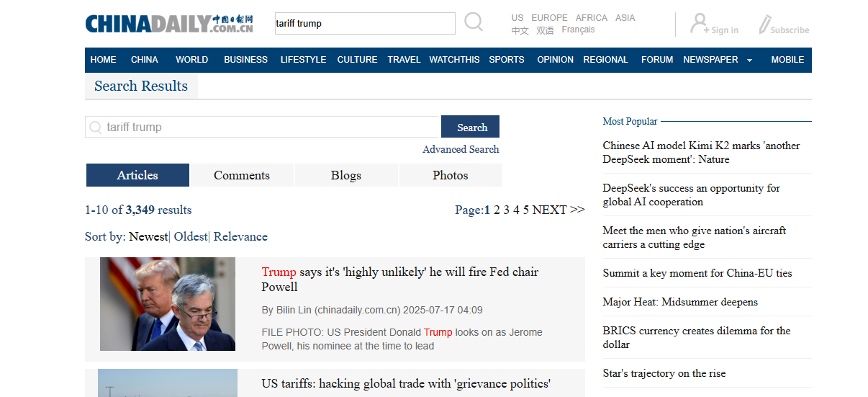Click the blue Search button
The image size is (868, 397).
tap(470, 127)
